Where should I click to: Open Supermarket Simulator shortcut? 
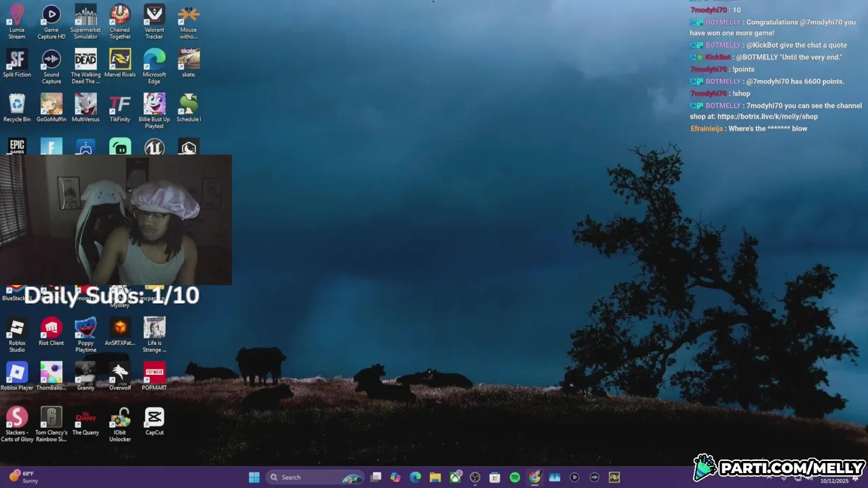click(x=85, y=22)
